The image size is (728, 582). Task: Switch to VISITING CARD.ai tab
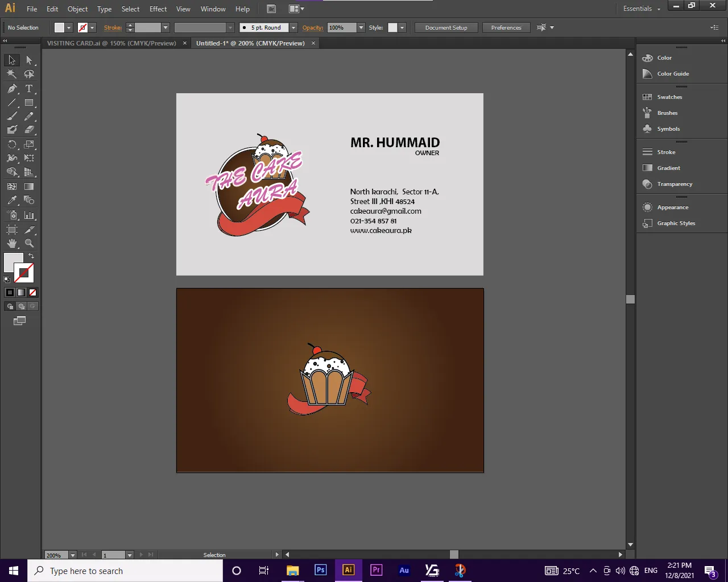(x=111, y=43)
